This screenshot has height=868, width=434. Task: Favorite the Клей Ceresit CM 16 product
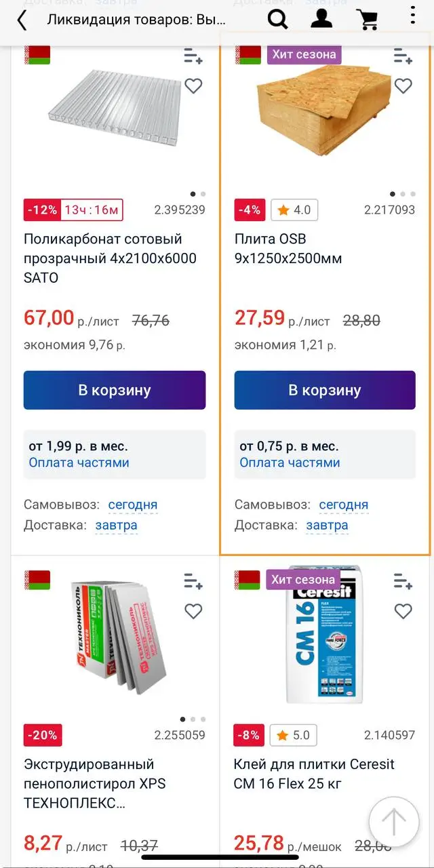pos(403,612)
